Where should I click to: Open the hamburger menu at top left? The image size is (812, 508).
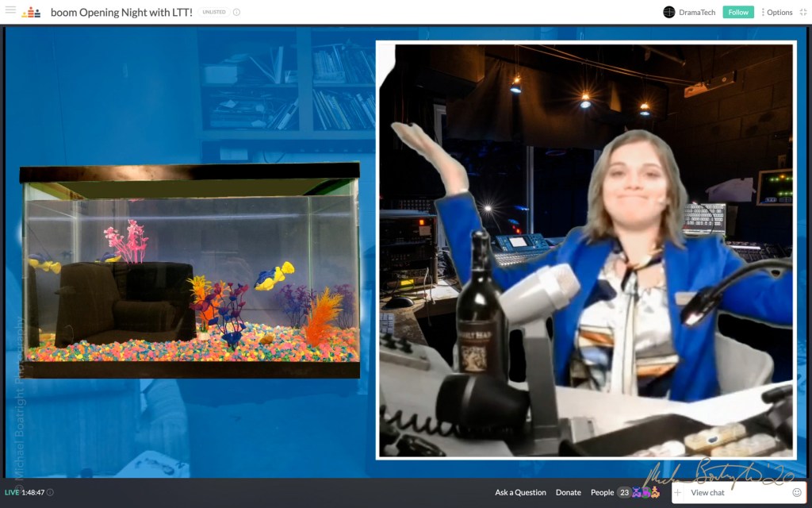coord(10,10)
